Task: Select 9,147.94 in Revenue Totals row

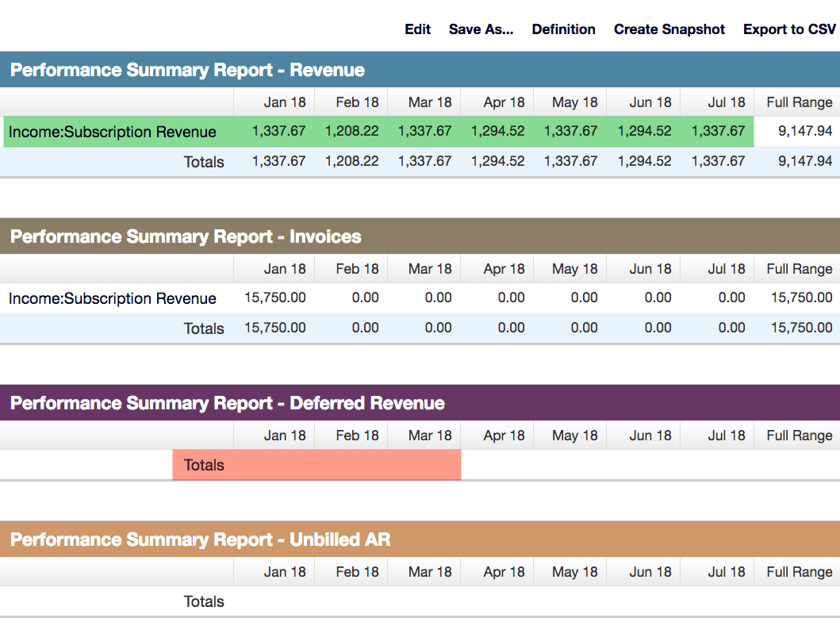Action: coord(805,161)
